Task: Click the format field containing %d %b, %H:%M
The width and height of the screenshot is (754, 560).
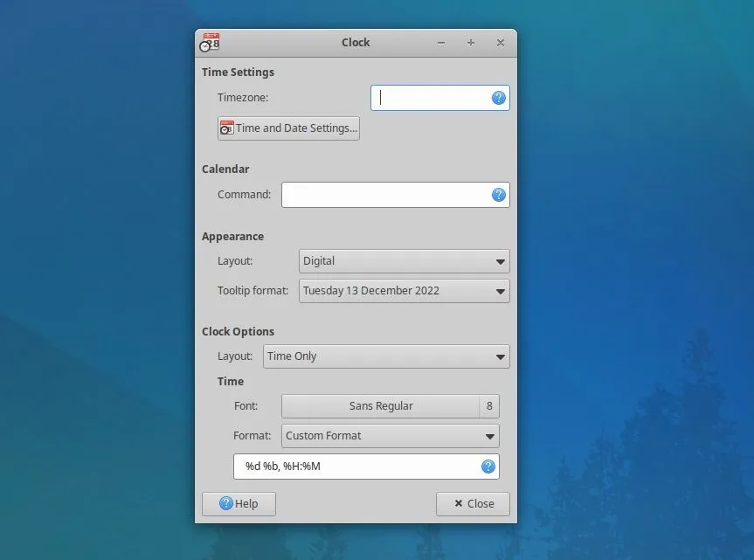Action: tap(349, 467)
